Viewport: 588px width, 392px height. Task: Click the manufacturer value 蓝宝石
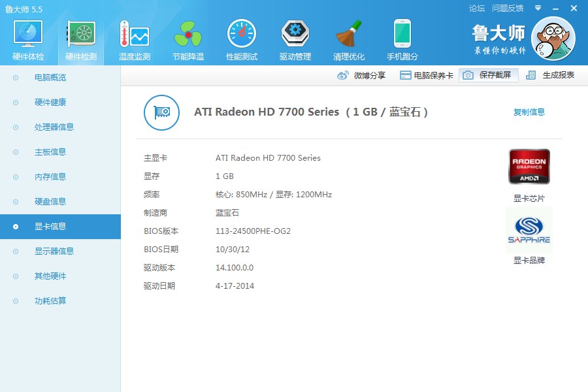(x=227, y=213)
